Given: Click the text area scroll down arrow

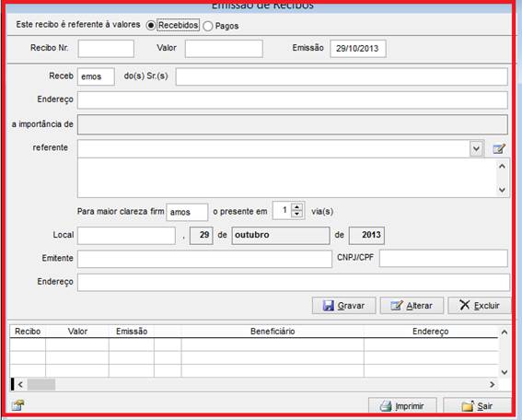Looking at the screenshot, I should (x=502, y=190).
